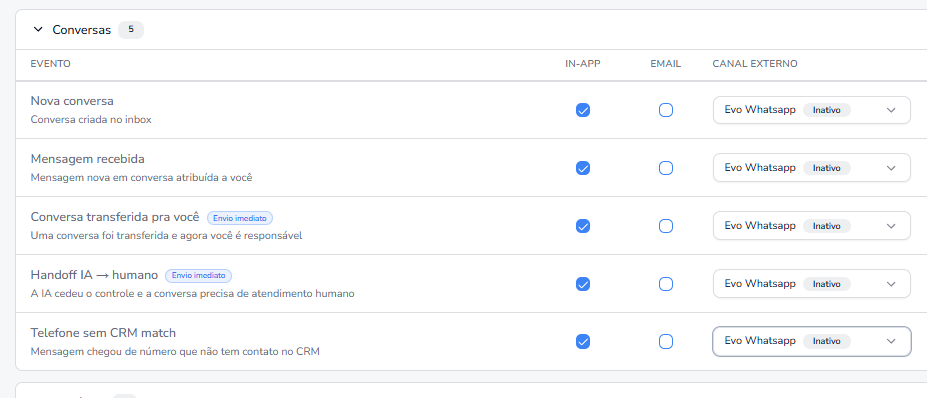Screen dimensions: 927x398
Task: Click the EMAIL column header
Action: [x=666, y=64]
